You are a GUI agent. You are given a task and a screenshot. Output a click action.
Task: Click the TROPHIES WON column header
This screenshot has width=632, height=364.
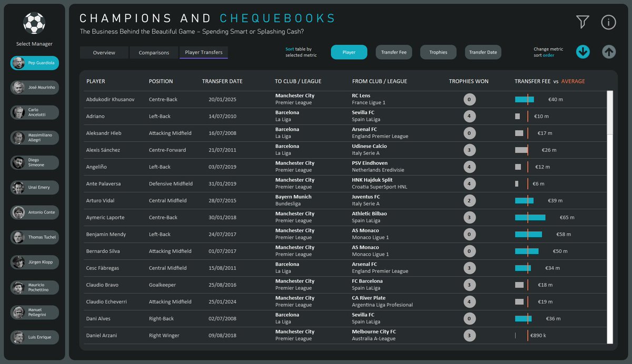[469, 82]
